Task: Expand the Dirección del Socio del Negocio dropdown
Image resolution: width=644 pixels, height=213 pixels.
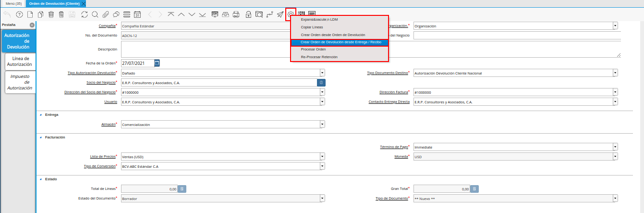Action: [x=322, y=92]
